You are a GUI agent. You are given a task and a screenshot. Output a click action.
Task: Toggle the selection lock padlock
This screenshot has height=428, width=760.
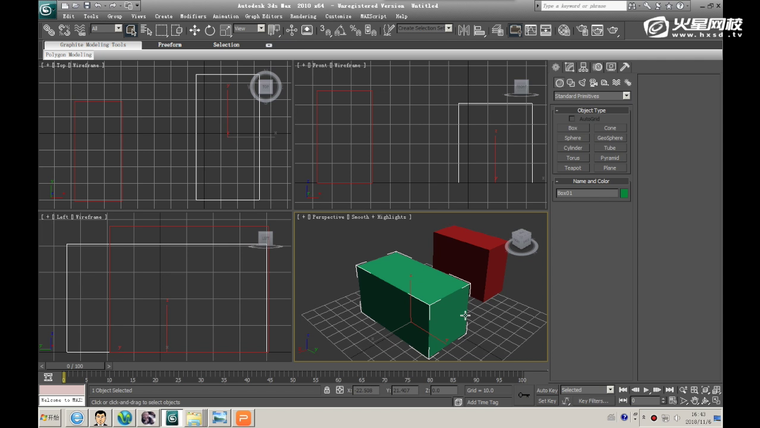[326, 390]
